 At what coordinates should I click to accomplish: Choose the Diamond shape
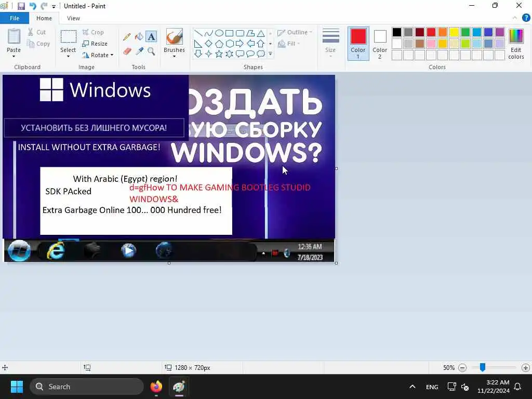[x=209, y=44]
